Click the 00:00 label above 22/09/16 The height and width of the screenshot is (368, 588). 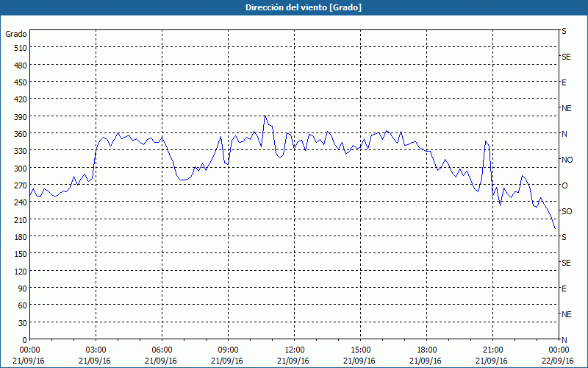559,350
